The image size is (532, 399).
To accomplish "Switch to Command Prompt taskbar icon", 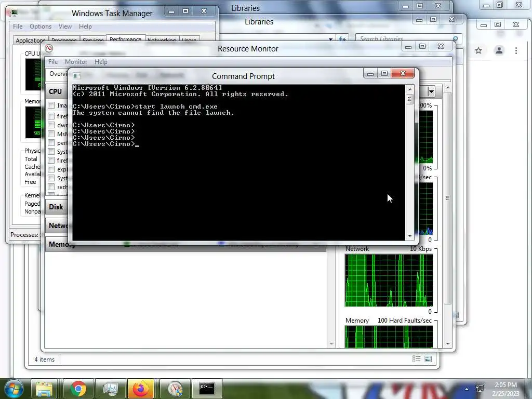I will pyautogui.click(x=207, y=389).
